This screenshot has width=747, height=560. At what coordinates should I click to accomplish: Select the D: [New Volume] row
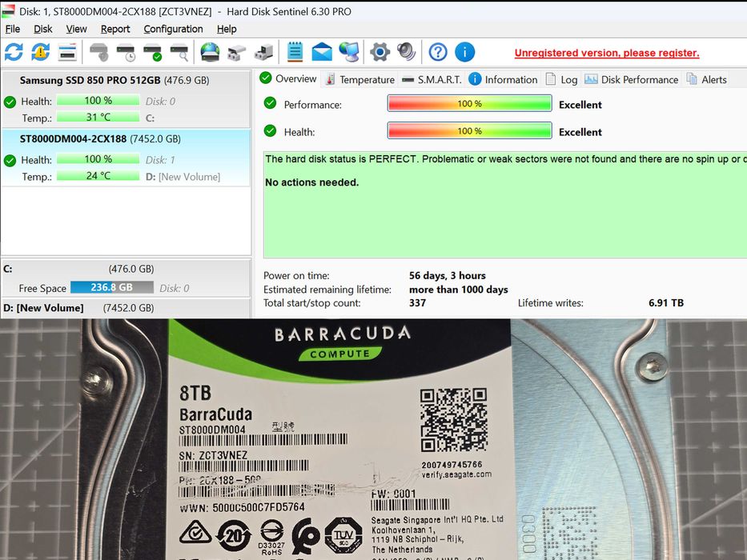pos(126,308)
